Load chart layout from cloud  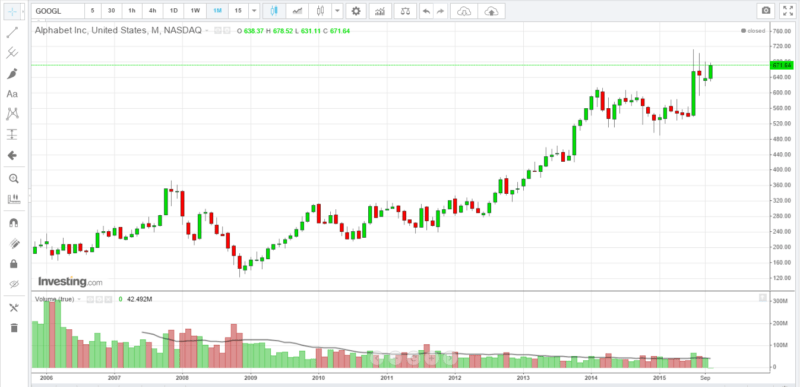pos(464,11)
